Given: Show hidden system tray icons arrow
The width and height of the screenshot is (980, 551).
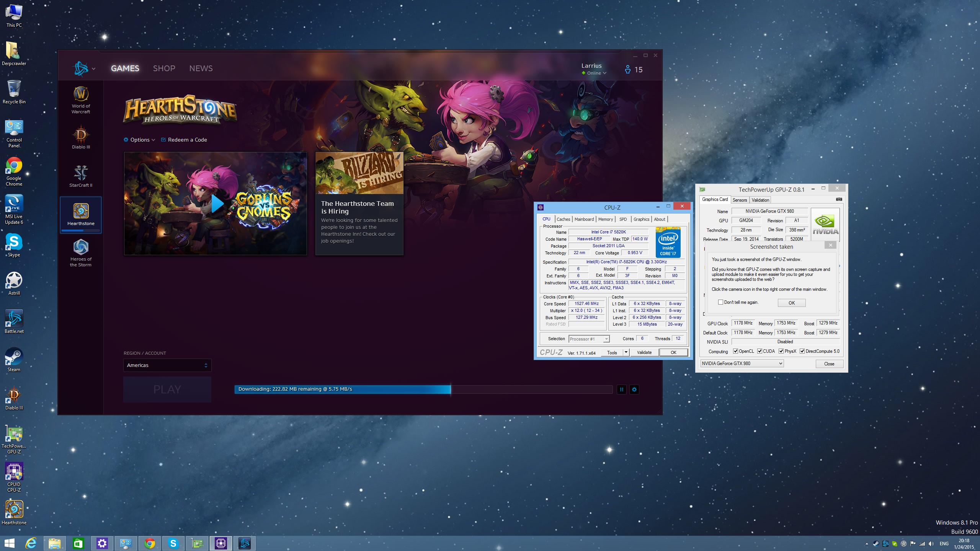Looking at the screenshot, I should tap(867, 544).
